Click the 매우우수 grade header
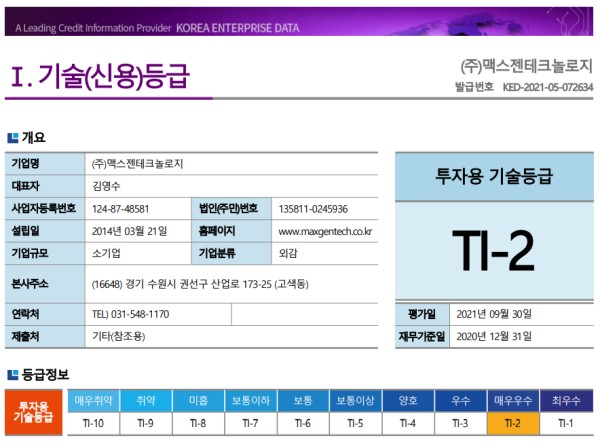The image size is (600, 444). click(x=513, y=401)
